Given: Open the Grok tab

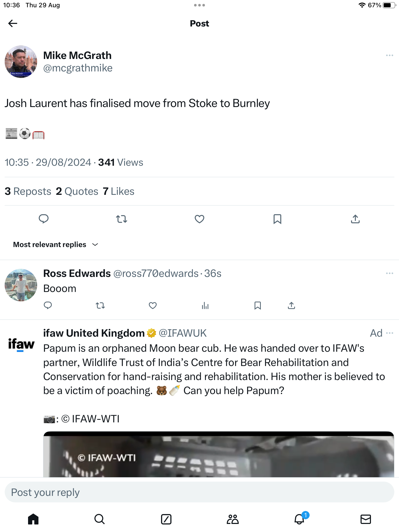Looking at the screenshot, I should coord(166,519).
